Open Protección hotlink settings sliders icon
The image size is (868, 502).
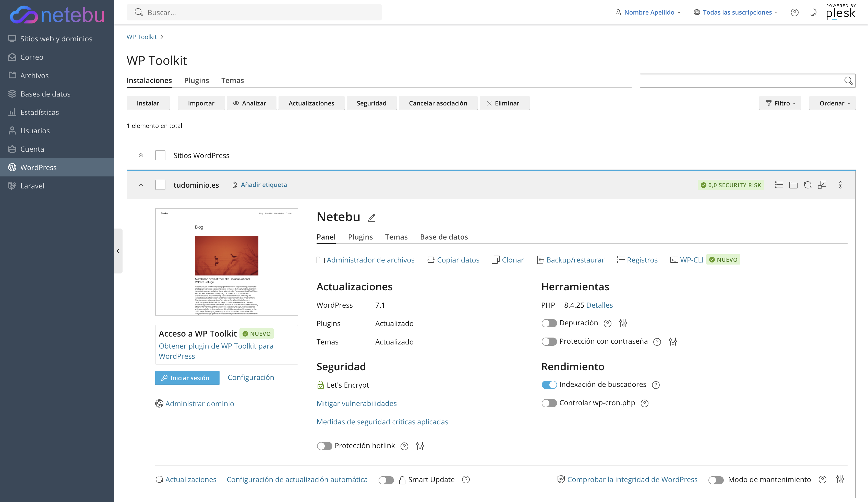(x=420, y=446)
